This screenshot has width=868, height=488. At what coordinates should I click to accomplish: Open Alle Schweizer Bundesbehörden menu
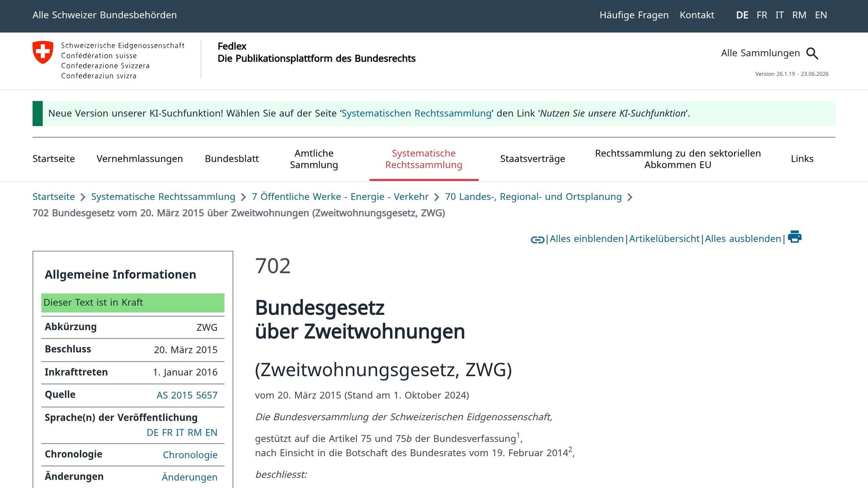105,15
